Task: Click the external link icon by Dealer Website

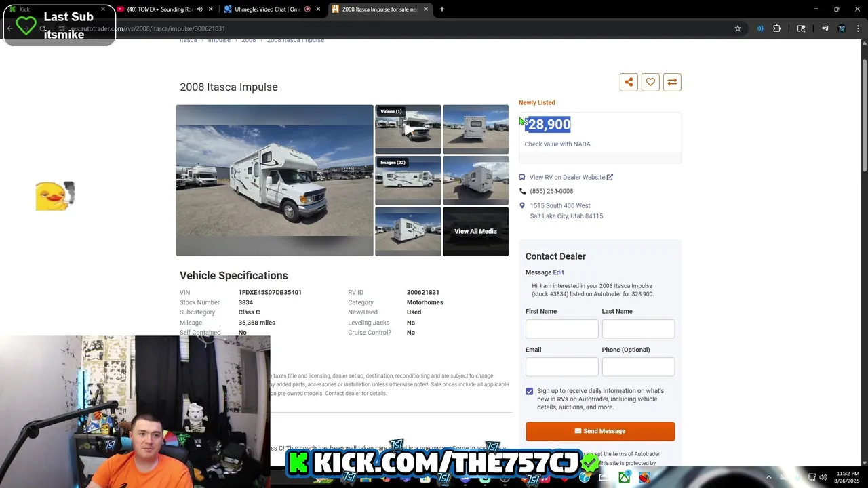Action: [610, 177]
